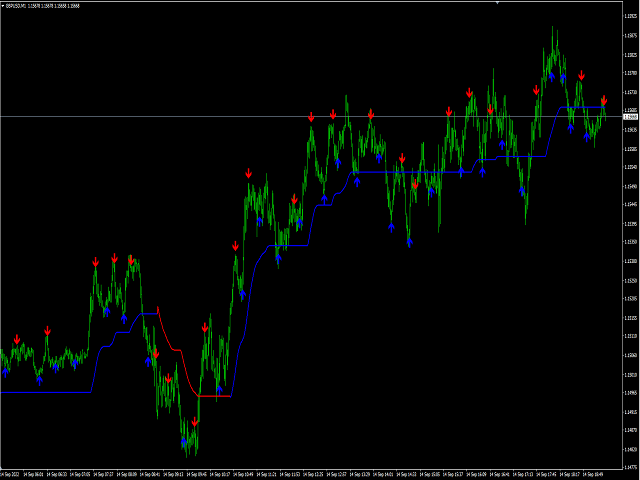
Task: Click the '14 Sep 17:45' time axis label
Action: pyautogui.click(x=547, y=475)
